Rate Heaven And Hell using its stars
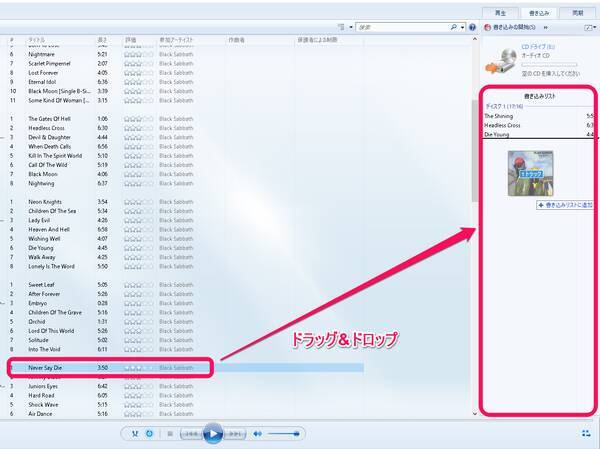 139,230
